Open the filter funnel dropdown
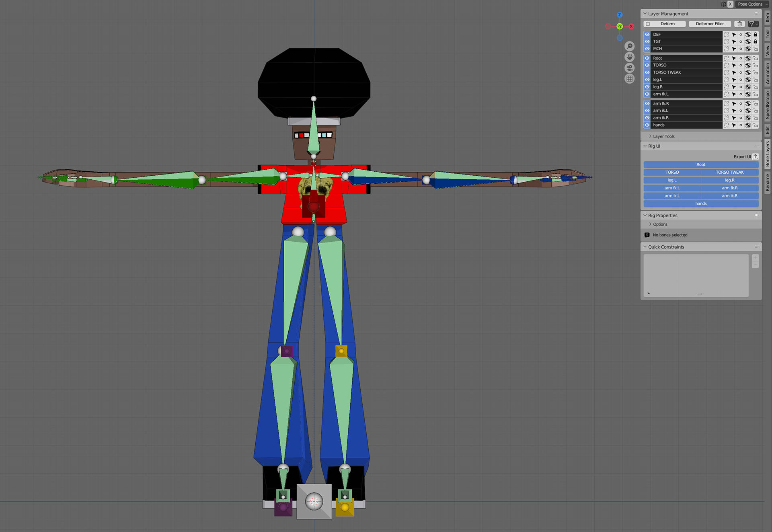 coord(753,24)
